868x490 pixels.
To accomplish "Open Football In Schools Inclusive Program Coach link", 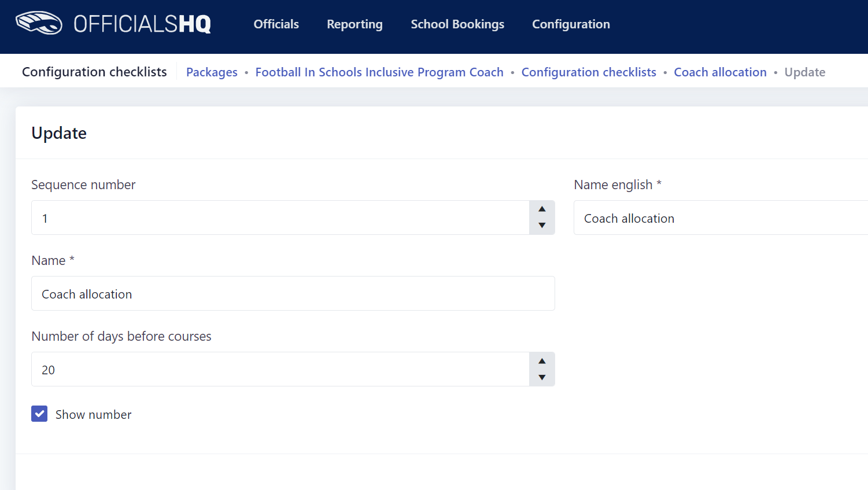I will (x=379, y=72).
